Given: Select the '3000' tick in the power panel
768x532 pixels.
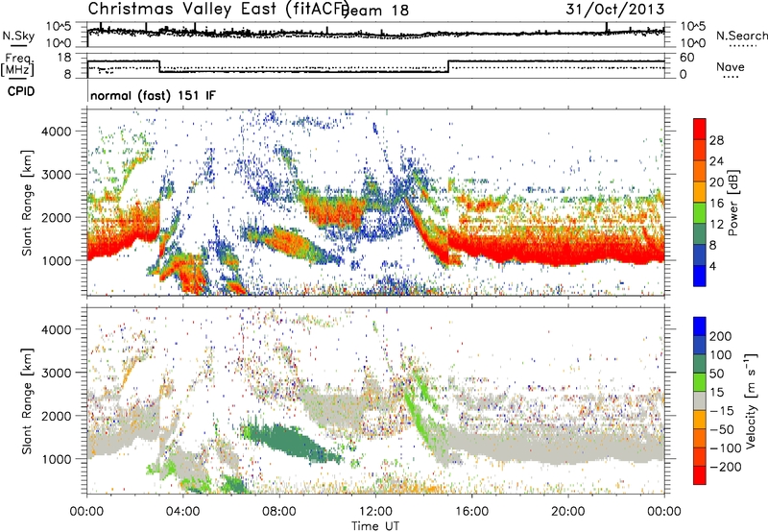Looking at the screenshot, I should pos(56,175).
